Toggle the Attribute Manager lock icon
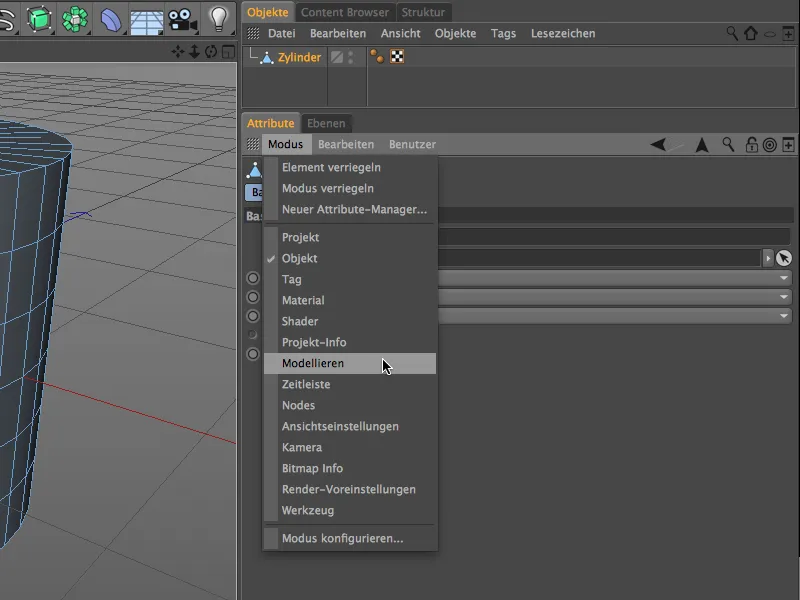This screenshot has height=600, width=800. (751, 145)
